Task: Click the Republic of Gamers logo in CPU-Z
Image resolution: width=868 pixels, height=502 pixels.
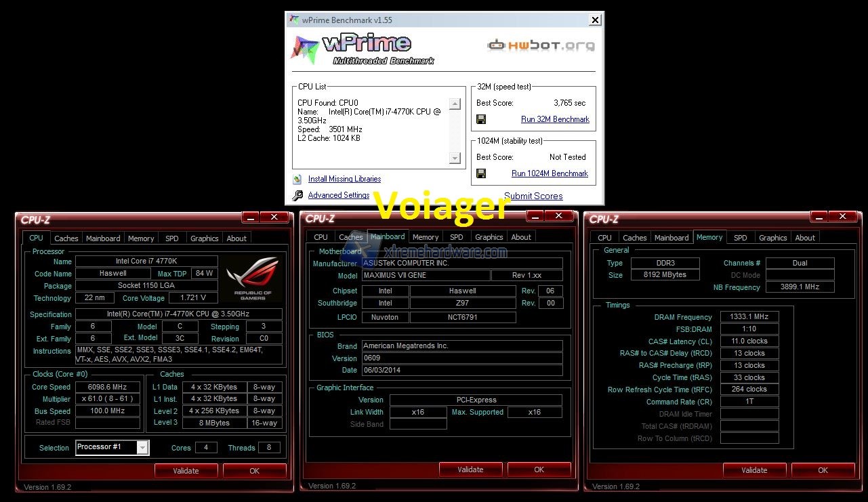Action: (252, 277)
